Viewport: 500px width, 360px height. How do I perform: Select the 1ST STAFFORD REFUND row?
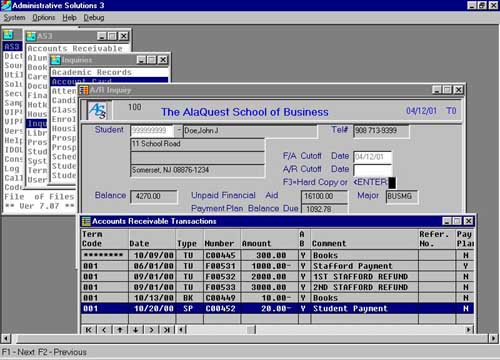277,277
